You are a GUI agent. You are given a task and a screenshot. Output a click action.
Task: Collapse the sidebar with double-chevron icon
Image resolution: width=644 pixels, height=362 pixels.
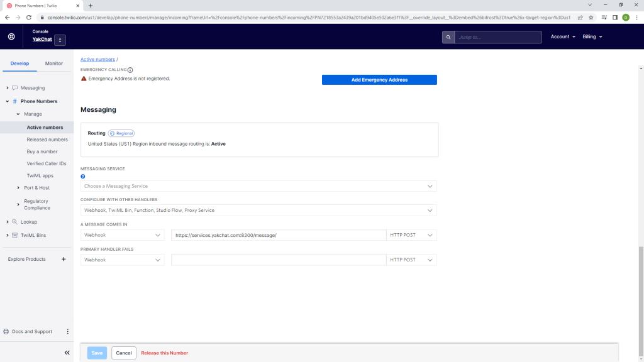tap(67, 353)
